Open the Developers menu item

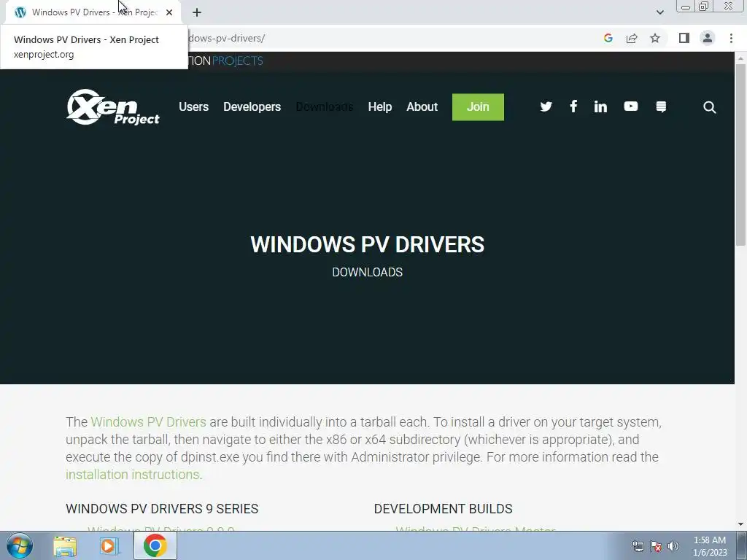(x=252, y=106)
